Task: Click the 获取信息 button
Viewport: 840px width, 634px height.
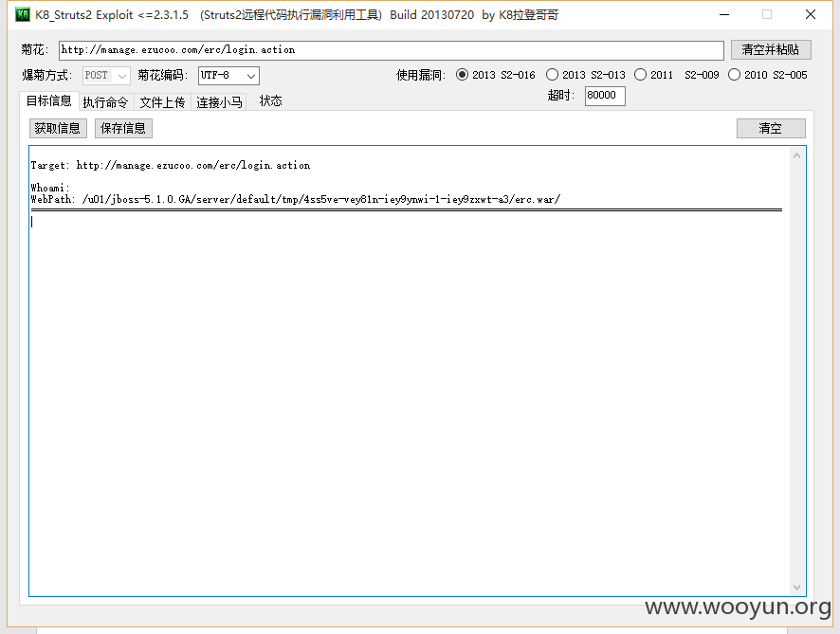Action: click(58, 129)
